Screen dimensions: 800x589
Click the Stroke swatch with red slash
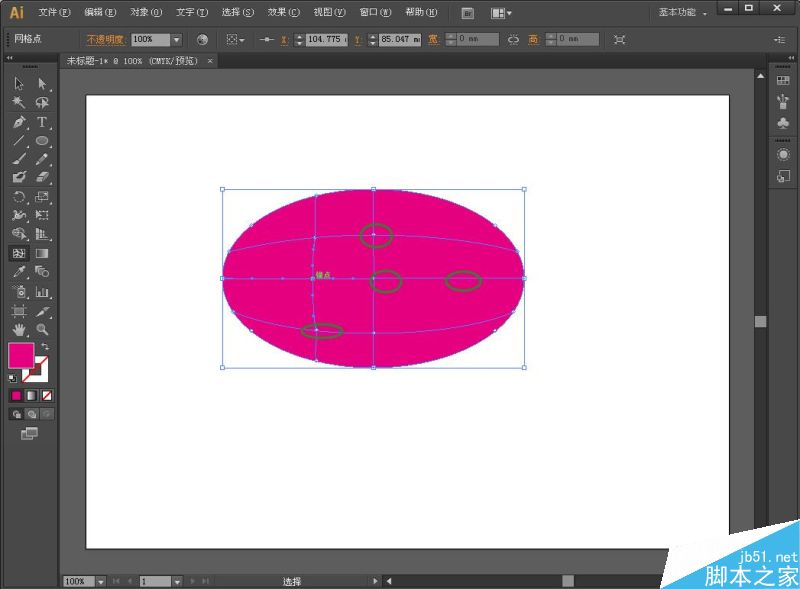[x=40, y=374]
